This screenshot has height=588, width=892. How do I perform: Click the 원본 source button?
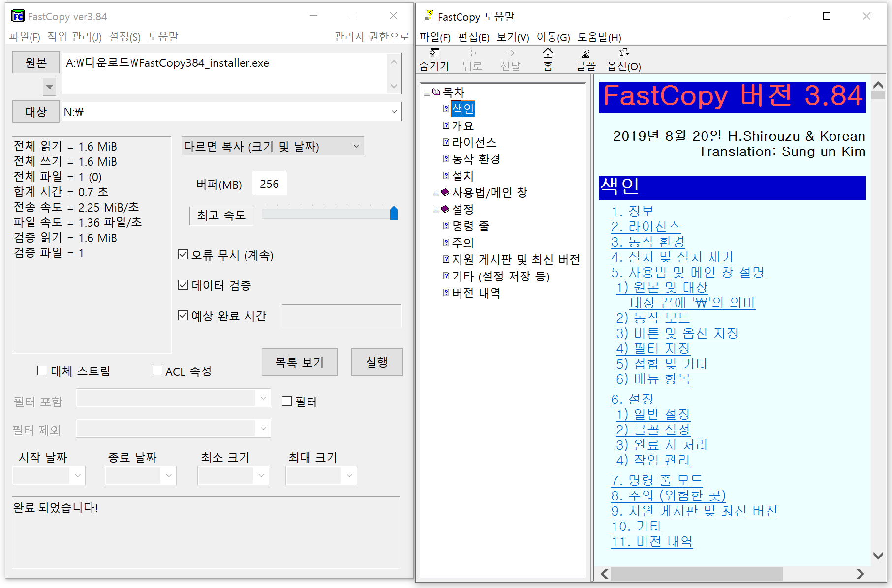point(36,62)
